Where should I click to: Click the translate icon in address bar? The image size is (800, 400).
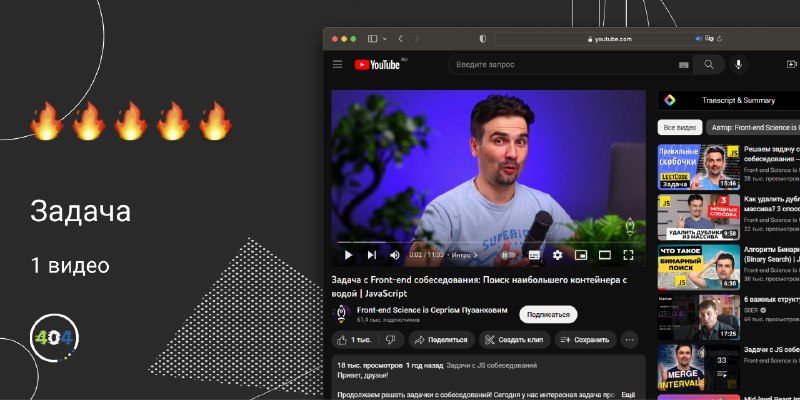(x=709, y=39)
